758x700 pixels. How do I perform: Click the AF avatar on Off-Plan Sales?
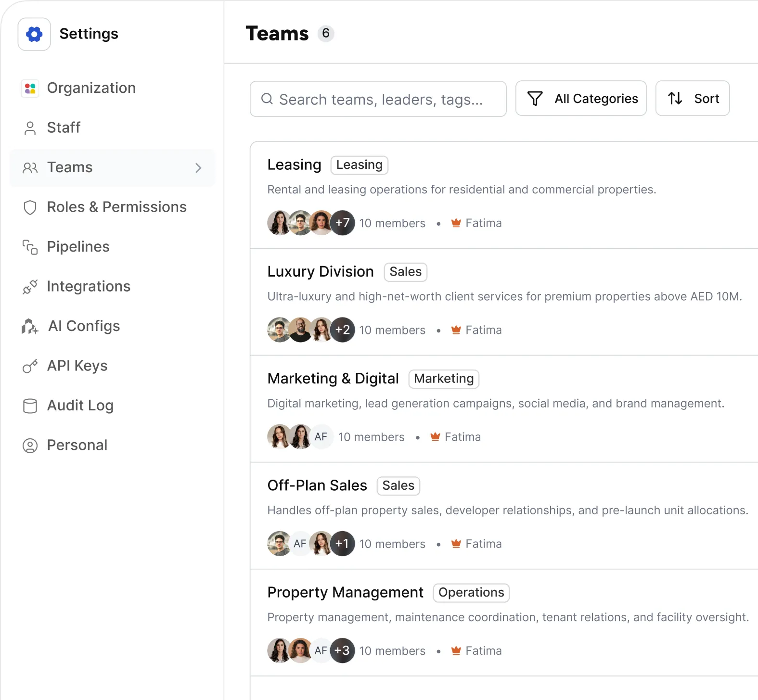[x=300, y=544]
